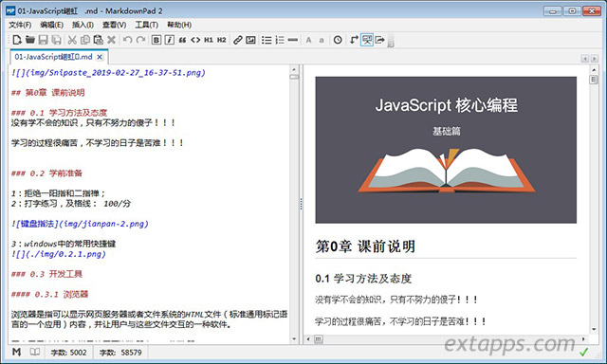Open the 查看(V) menu
Screen dimensions: 607x364
114,25
